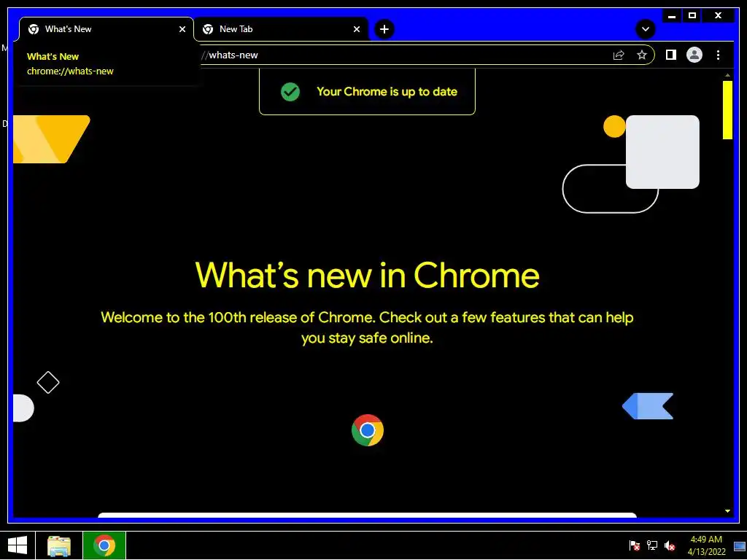Open the tab search dropdown chevron
Screen dimensions: 747x560
point(646,29)
